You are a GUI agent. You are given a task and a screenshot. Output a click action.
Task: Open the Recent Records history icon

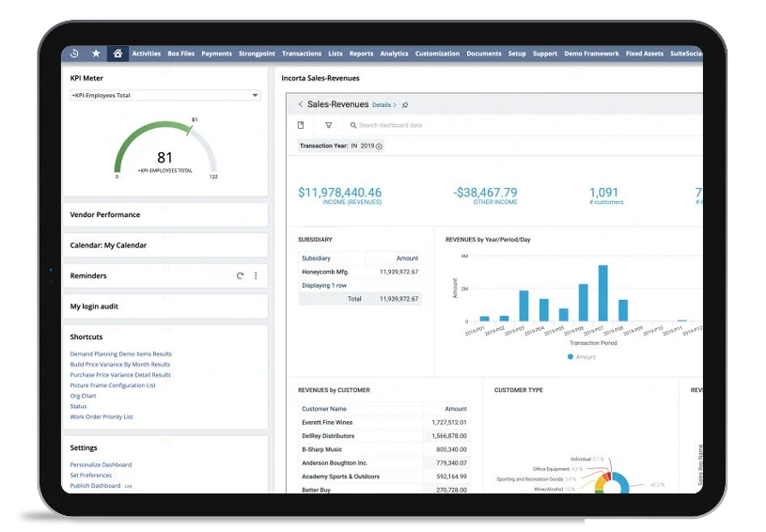74,54
